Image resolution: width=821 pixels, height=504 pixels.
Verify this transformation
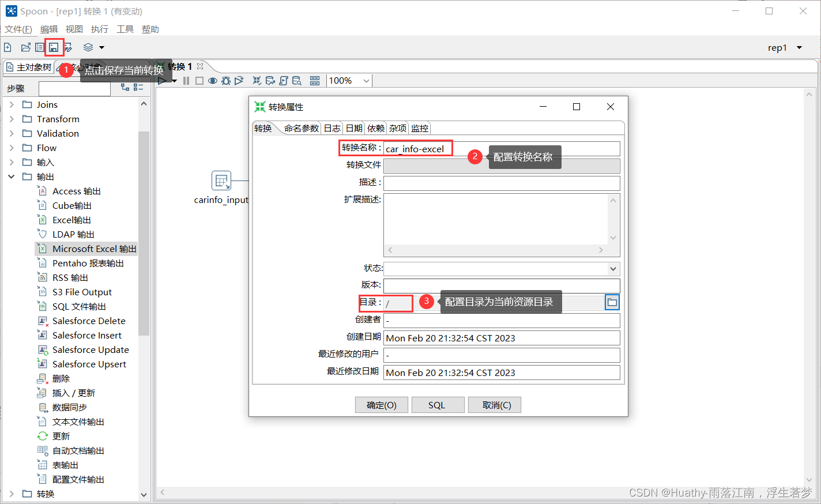[x=257, y=81]
